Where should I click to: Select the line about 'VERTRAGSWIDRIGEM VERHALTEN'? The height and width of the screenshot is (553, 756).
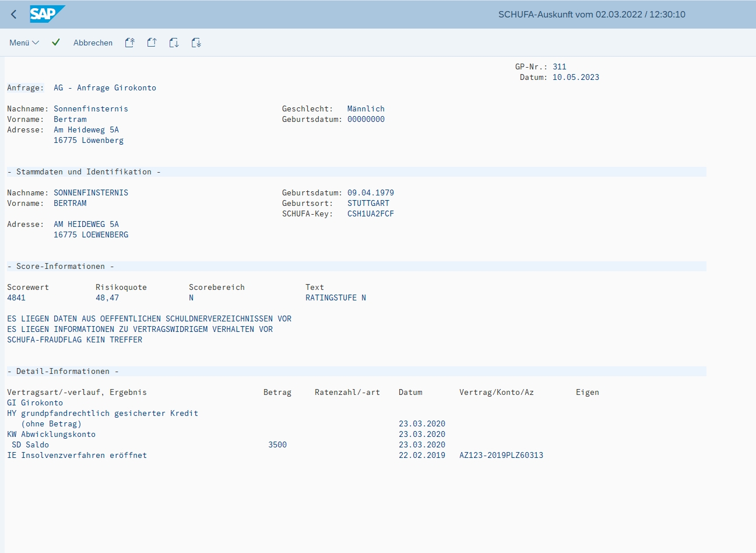pyautogui.click(x=140, y=329)
